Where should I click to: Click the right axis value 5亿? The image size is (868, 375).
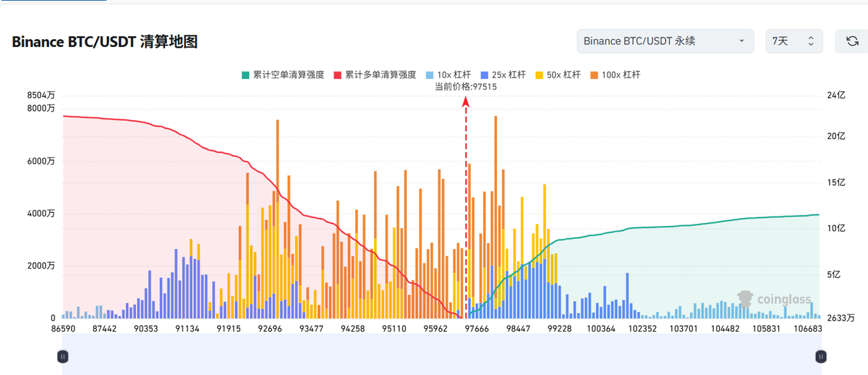833,274
